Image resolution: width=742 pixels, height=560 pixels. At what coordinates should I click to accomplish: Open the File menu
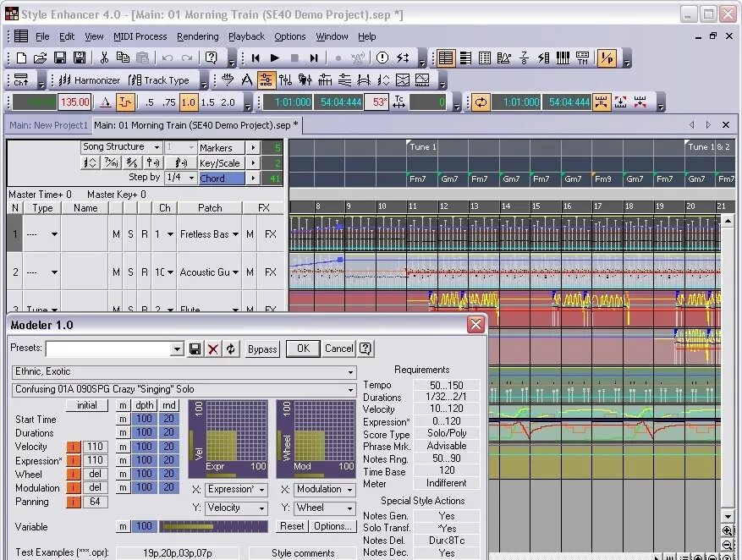(x=42, y=36)
